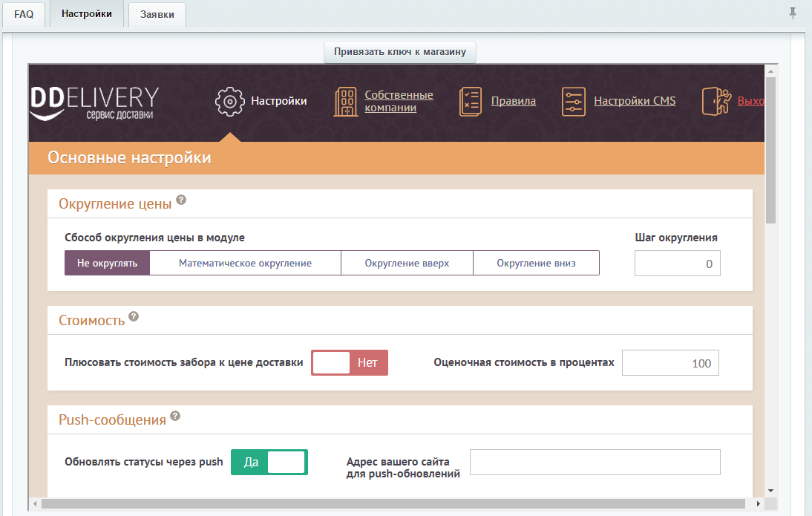
Task: Select Округление вверх option
Action: click(x=407, y=263)
